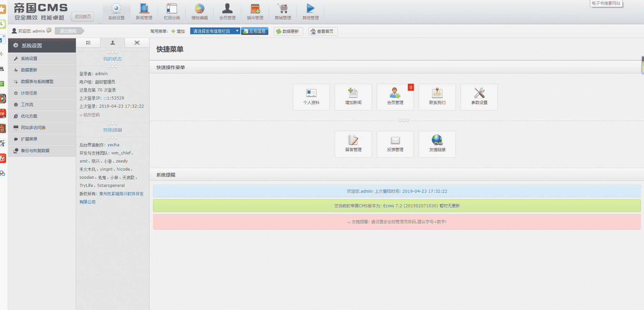Open 网站多访问端 in the left sidebar

click(x=42, y=128)
